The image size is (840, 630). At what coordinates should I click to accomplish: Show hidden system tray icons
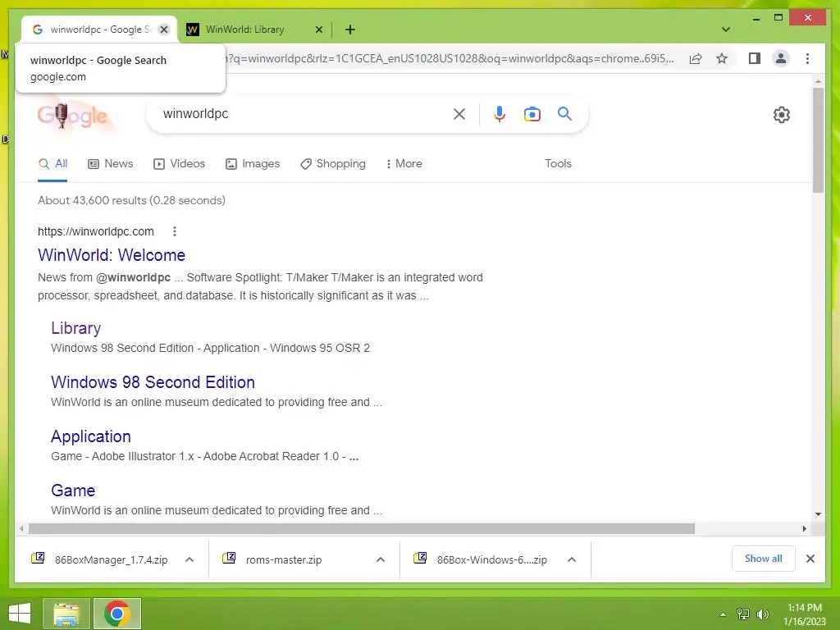tap(724, 614)
